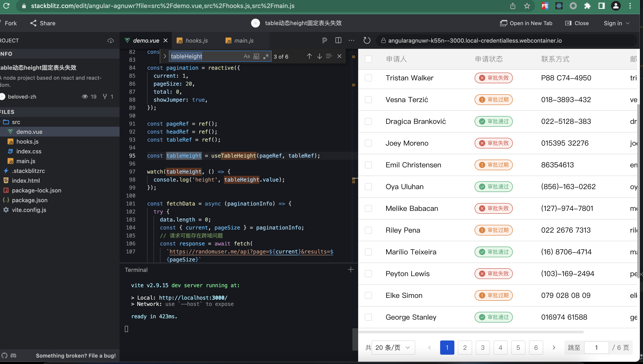Click the split editor icon
The image size is (643, 364).
338,40
